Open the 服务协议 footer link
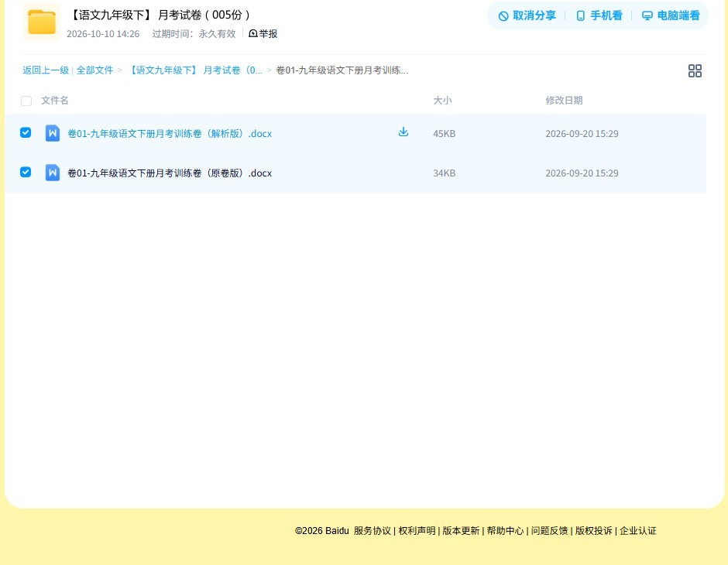728x565 pixels. [373, 531]
